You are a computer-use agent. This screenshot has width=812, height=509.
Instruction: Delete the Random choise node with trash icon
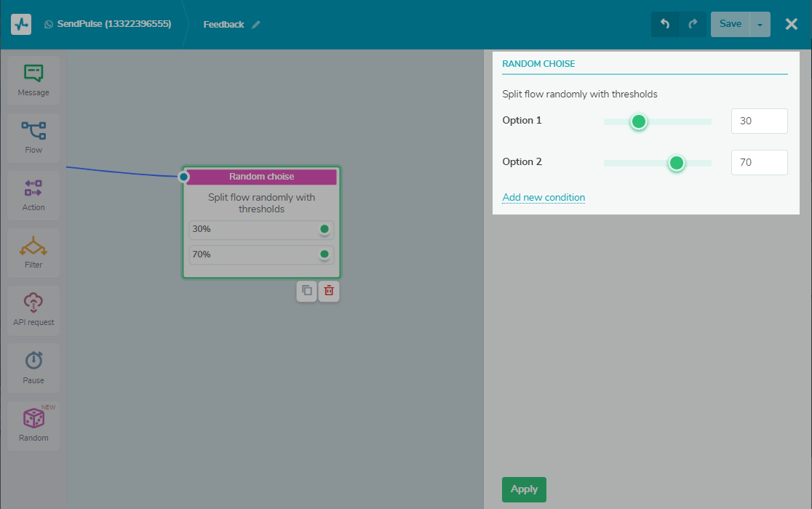click(x=329, y=291)
